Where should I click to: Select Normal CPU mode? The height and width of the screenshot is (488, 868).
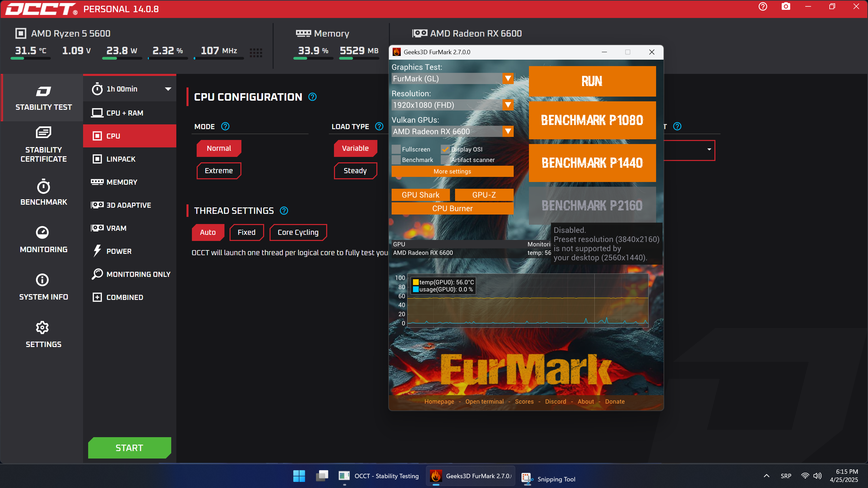point(219,148)
